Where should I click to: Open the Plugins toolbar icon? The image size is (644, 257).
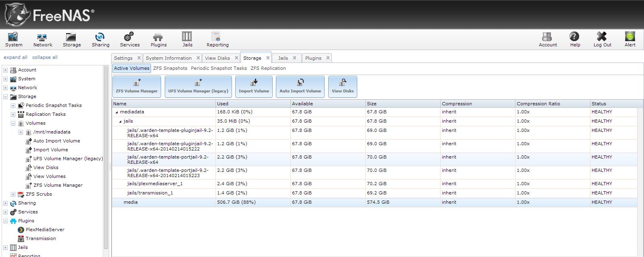click(158, 40)
